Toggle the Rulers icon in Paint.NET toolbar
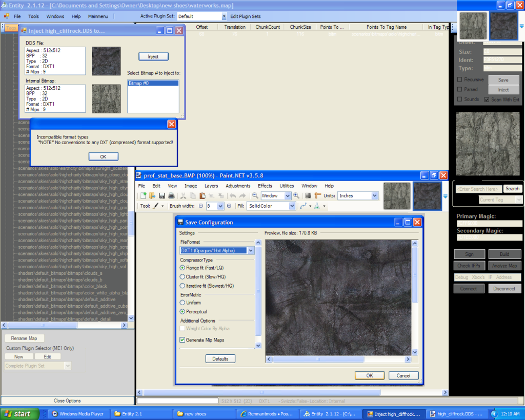 point(318,195)
